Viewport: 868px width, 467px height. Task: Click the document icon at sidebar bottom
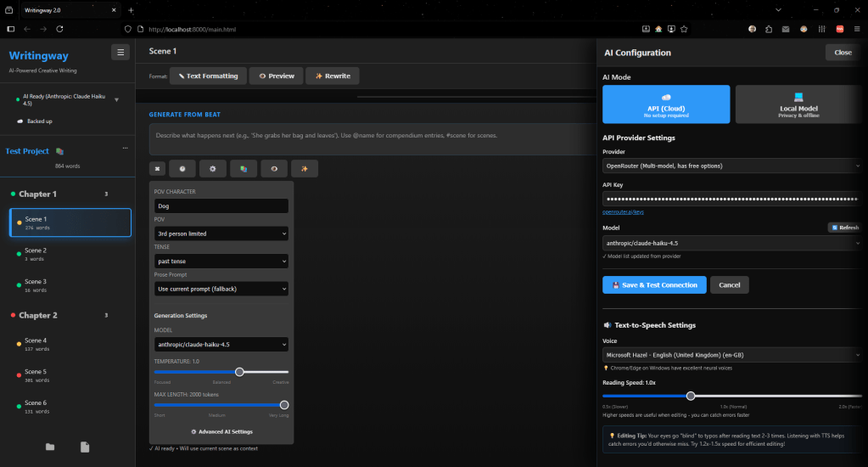(85, 447)
